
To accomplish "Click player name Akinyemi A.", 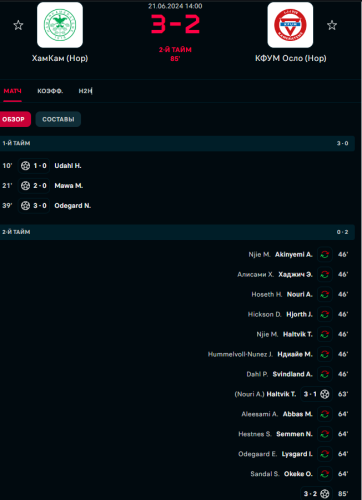I will click(x=294, y=255).
